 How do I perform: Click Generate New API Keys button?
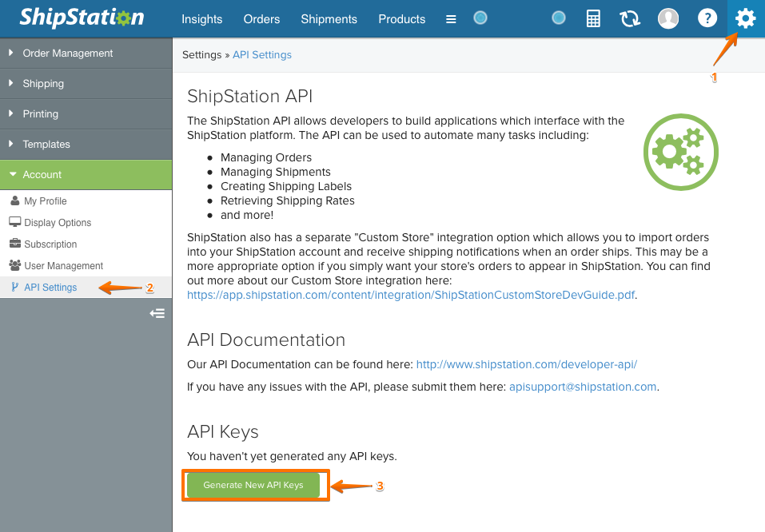click(x=253, y=485)
